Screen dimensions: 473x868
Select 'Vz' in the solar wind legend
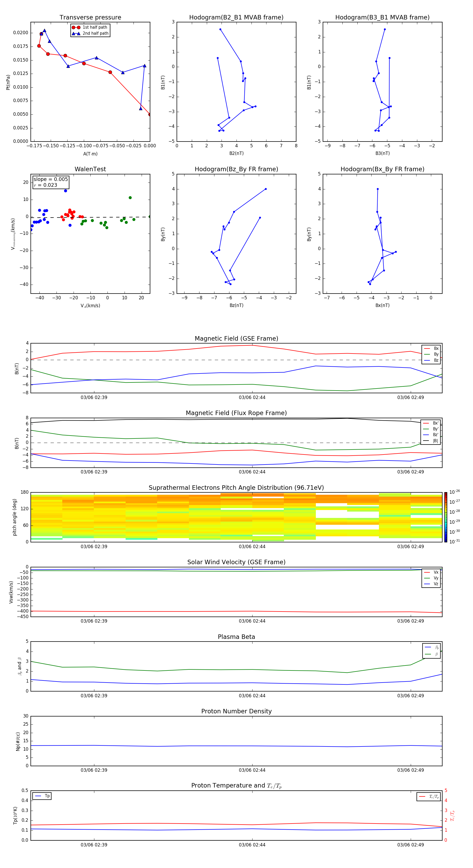[x=431, y=584]
